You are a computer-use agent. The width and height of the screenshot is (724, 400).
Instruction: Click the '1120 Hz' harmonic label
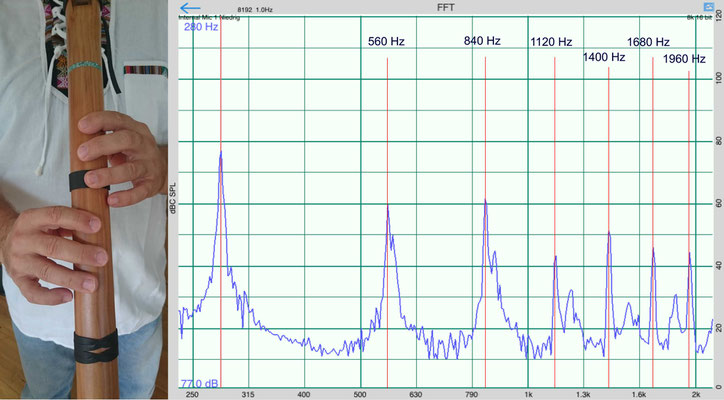pyautogui.click(x=551, y=42)
